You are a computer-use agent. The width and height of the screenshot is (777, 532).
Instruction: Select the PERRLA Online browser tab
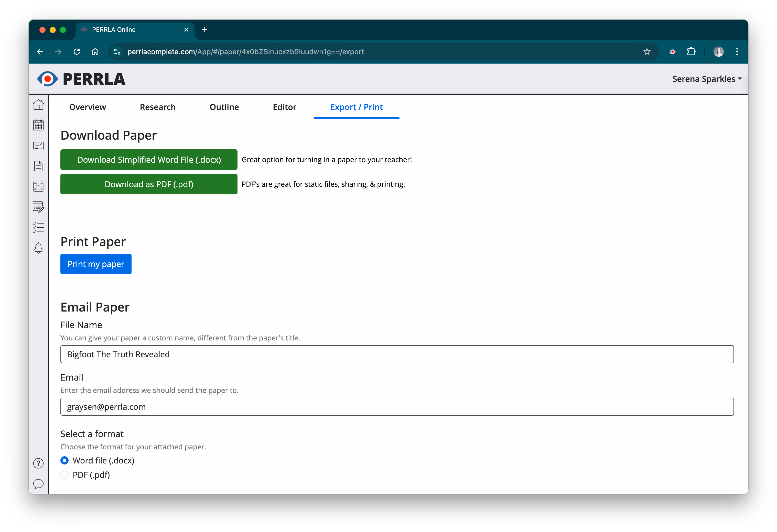tap(135, 30)
